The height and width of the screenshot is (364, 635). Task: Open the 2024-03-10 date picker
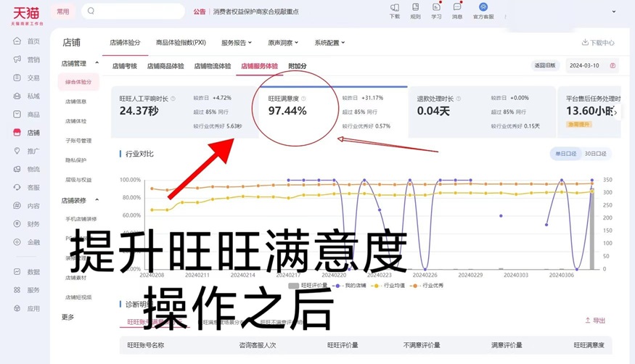point(593,66)
